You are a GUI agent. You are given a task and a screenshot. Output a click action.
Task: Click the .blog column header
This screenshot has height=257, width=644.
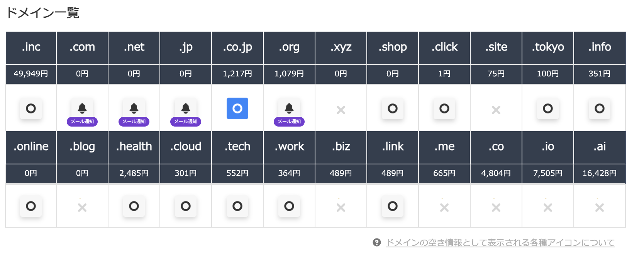82,147
